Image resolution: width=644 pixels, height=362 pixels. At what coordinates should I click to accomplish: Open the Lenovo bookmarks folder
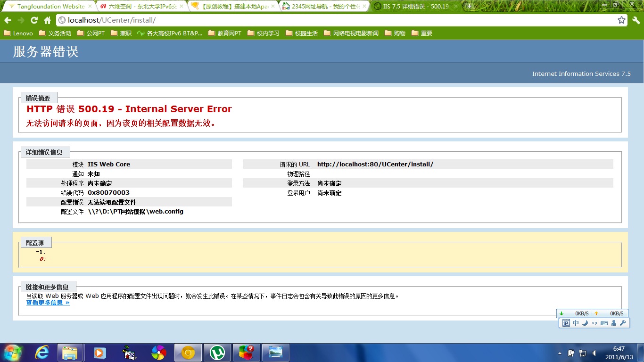tap(18, 33)
